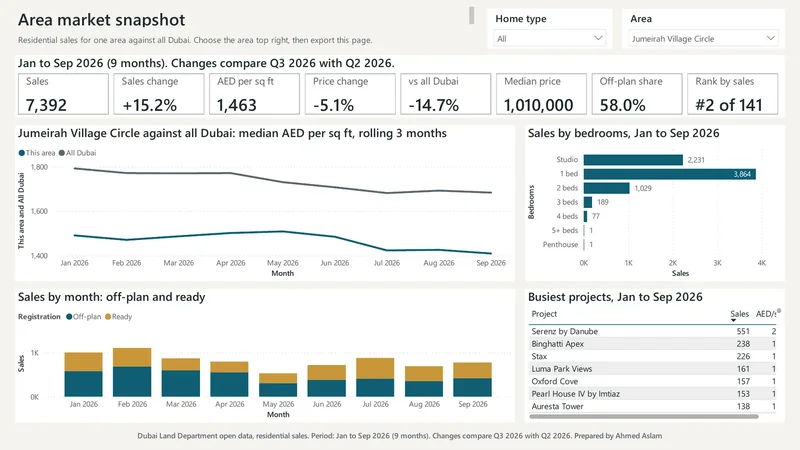Click the Sales by bedrooms chart title

point(623,133)
